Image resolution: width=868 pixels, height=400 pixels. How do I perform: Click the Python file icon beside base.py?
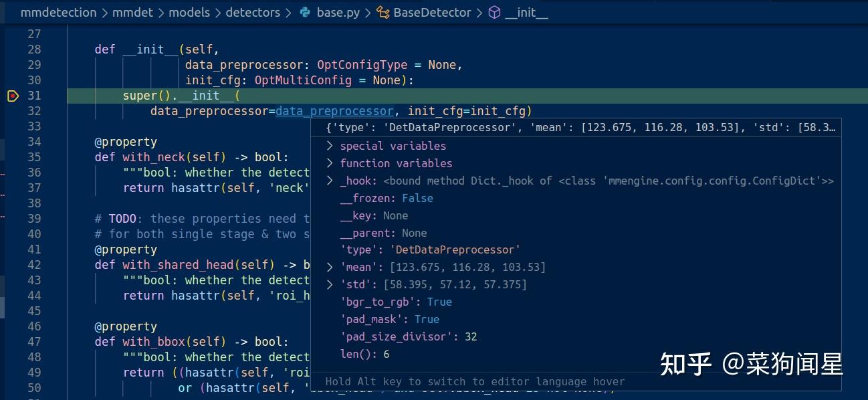[x=306, y=12]
